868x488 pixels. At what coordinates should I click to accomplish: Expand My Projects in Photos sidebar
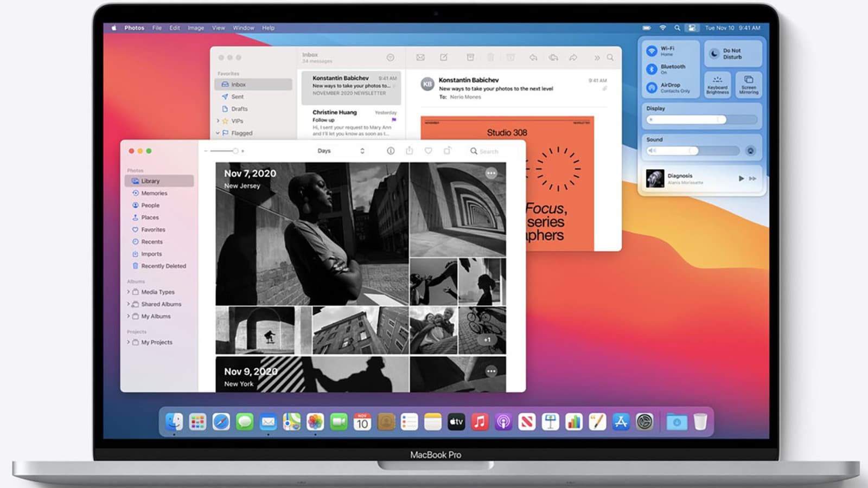pyautogui.click(x=129, y=342)
